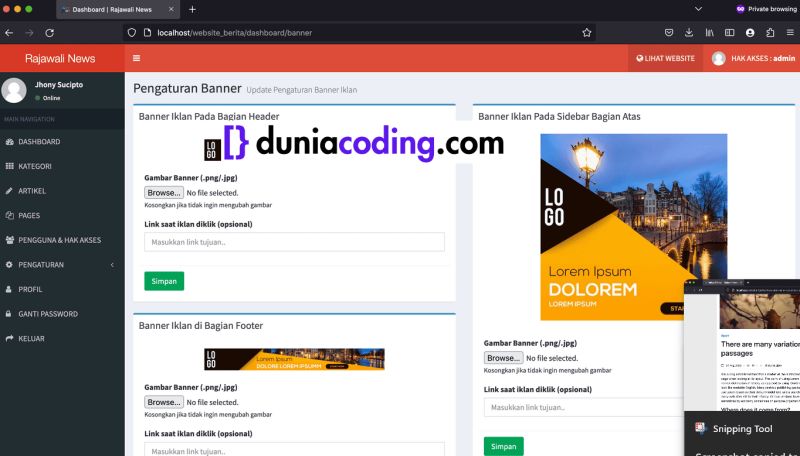Viewport: 800px width, 456px height.
Task: Click the address bar URL
Action: click(x=235, y=33)
